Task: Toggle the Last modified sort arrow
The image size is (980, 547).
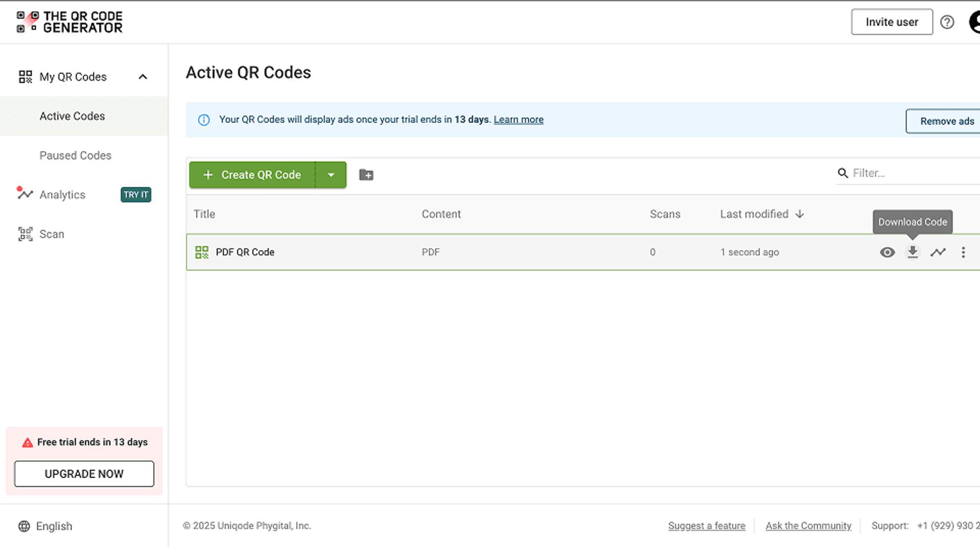Action: (x=800, y=214)
